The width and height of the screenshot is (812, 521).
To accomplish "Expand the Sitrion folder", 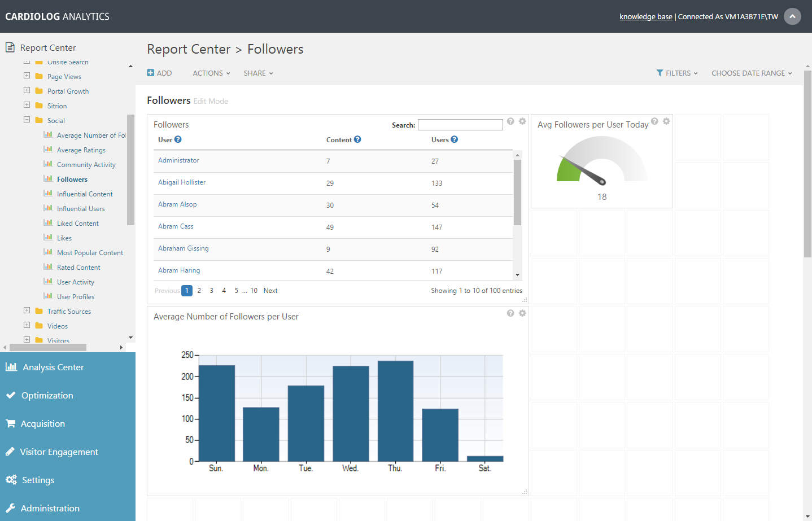I will [x=27, y=105].
